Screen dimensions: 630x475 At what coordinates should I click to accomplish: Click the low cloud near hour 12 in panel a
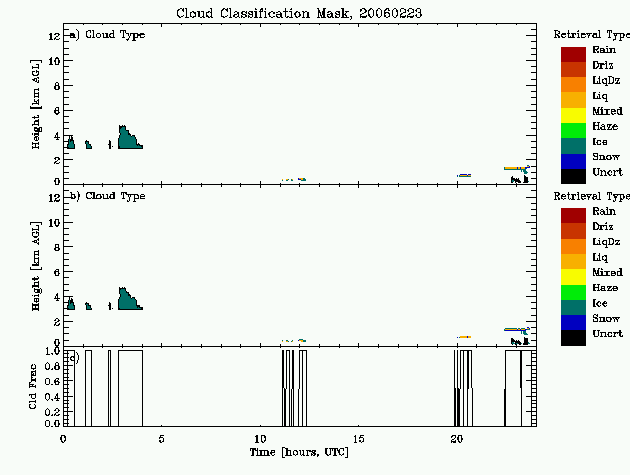pyautogui.click(x=302, y=179)
